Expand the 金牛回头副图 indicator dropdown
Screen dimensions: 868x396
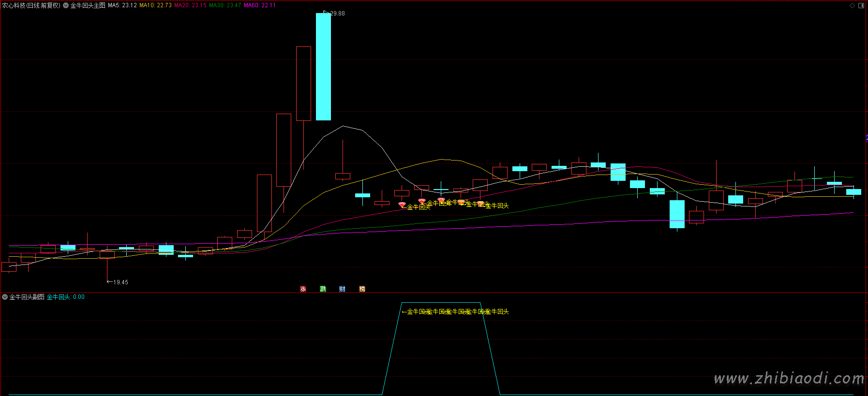[x=5, y=297]
